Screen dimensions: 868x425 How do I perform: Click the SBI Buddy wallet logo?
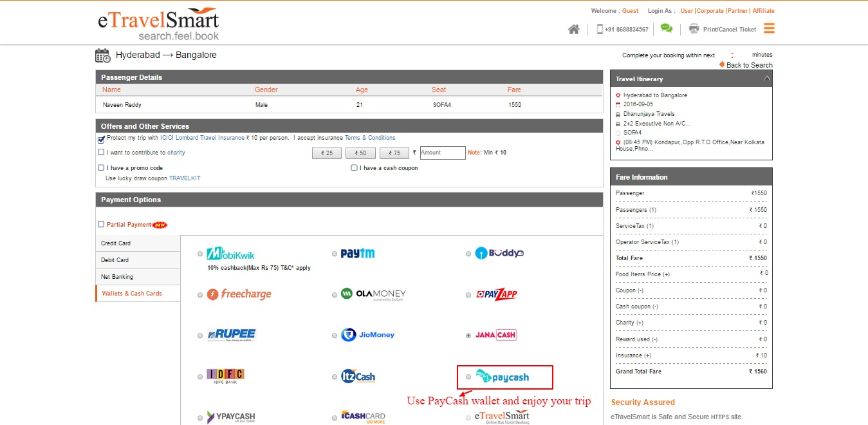pyautogui.click(x=499, y=254)
